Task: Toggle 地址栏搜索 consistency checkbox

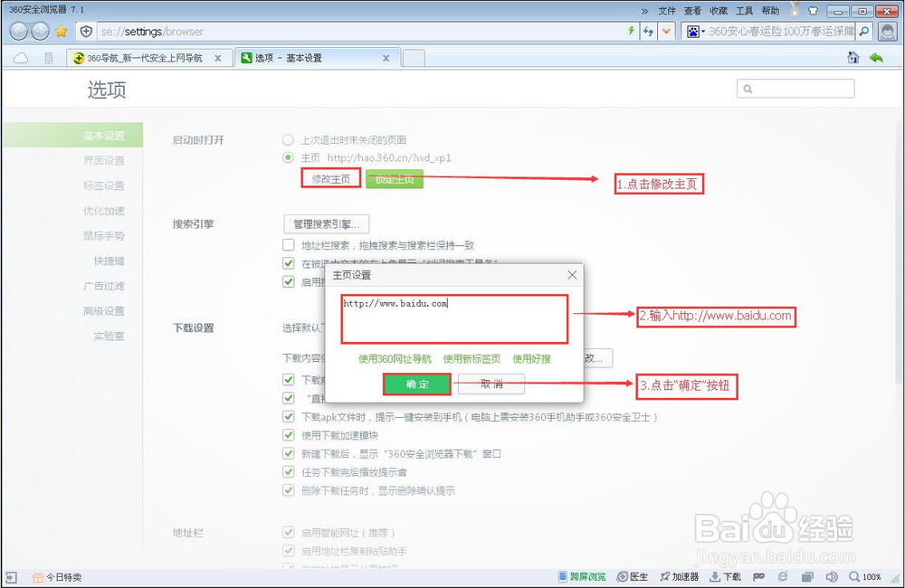Action: [289, 244]
